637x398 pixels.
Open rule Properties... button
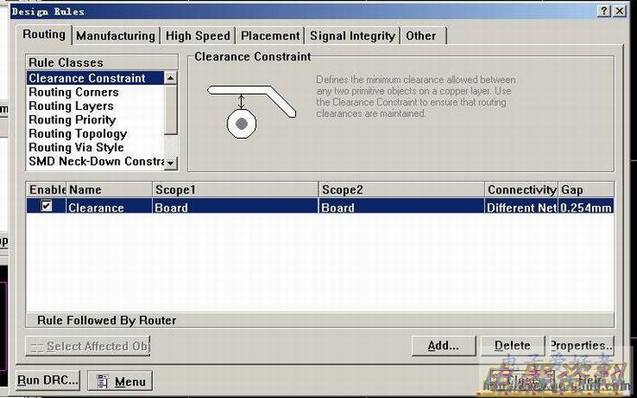(582, 346)
